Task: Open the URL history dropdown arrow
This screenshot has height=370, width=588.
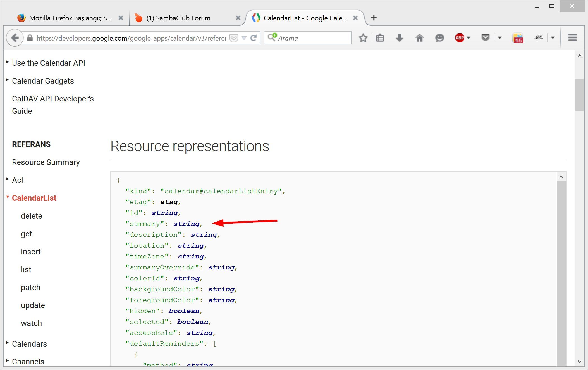Action: pyautogui.click(x=244, y=38)
